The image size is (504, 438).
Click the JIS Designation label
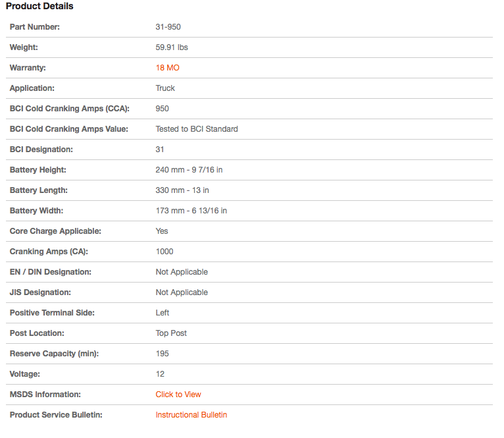(40, 292)
